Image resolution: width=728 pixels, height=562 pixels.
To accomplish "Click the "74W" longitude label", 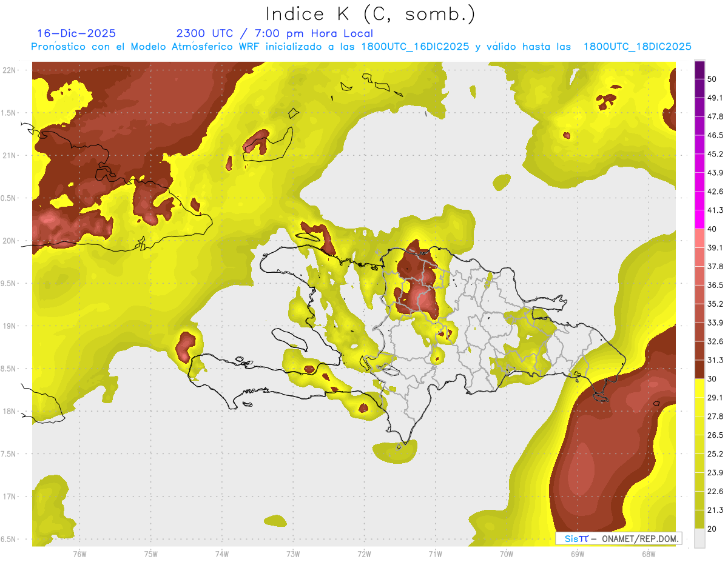I will coord(221,554).
